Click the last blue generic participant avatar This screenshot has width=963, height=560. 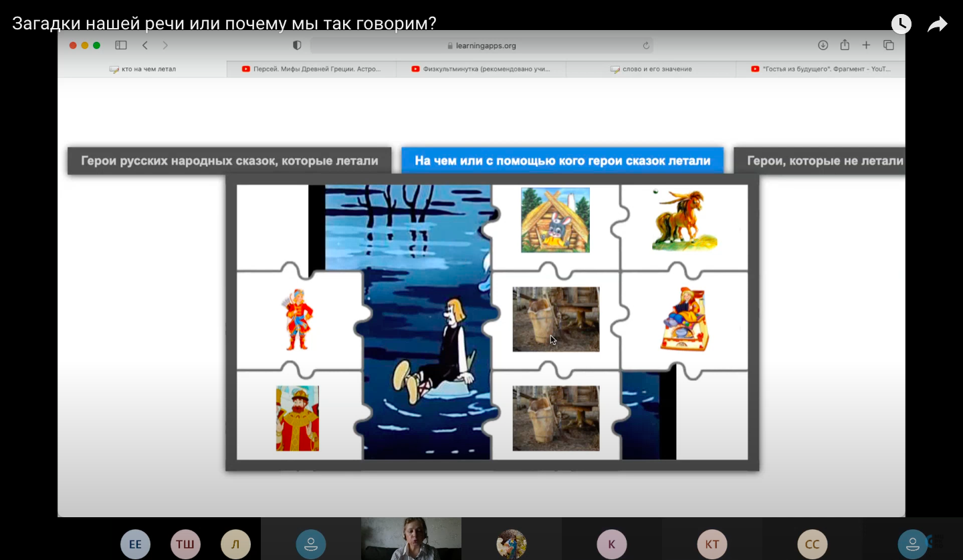tap(913, 544)
